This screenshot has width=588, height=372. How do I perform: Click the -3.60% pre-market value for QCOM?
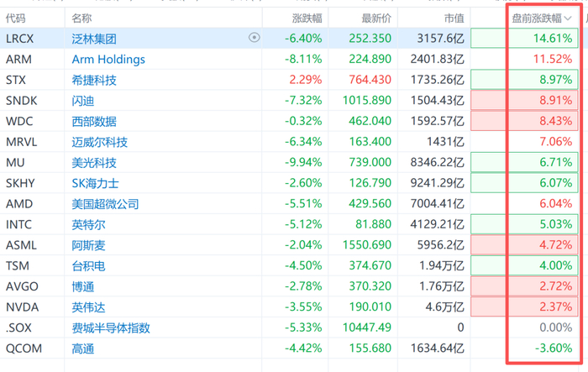(x=554, y=348)
